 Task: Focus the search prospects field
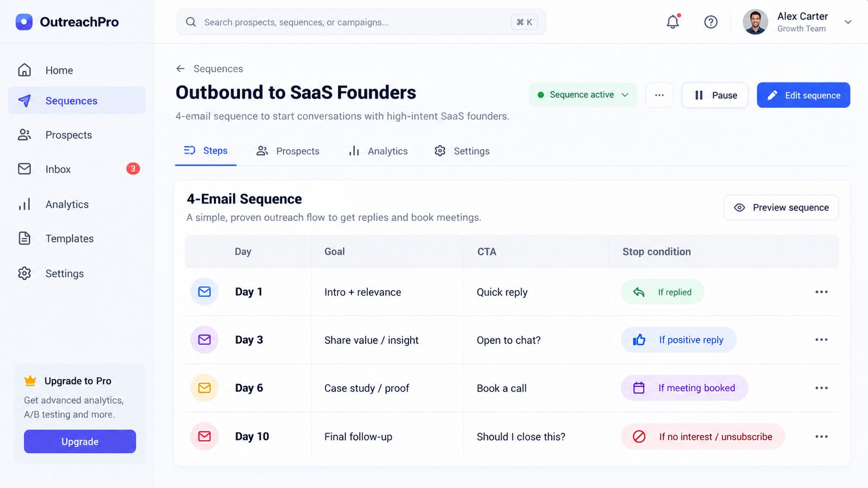[361, 22]
